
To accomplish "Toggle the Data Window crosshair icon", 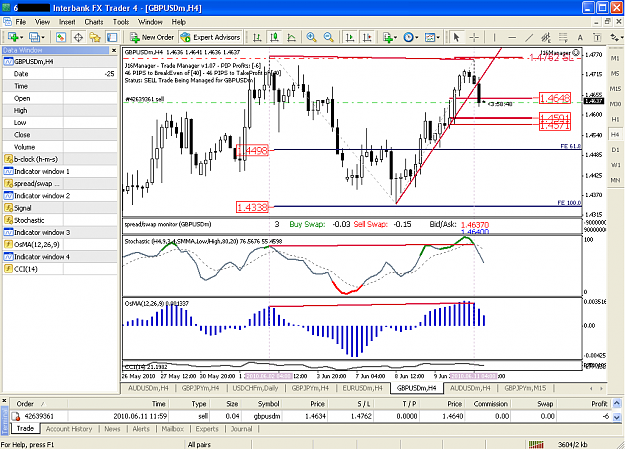I will (78, 37).
